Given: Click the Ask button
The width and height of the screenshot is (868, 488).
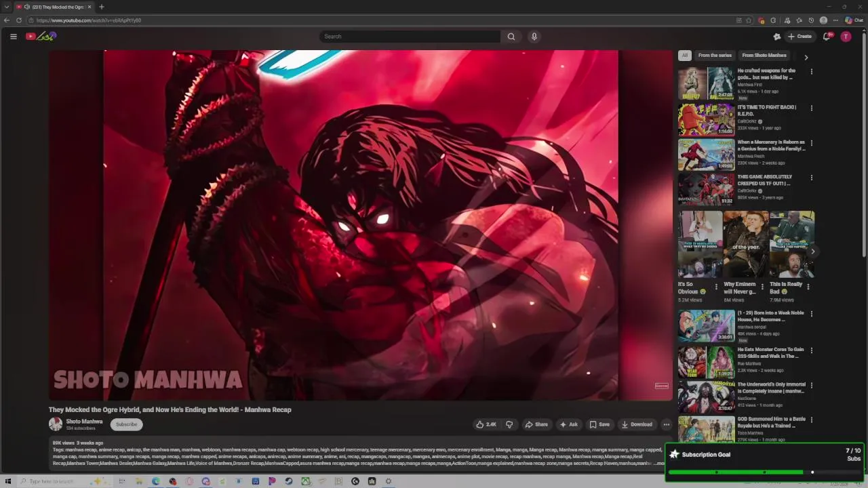Looking at the screenshot, I should pos(568,424).
